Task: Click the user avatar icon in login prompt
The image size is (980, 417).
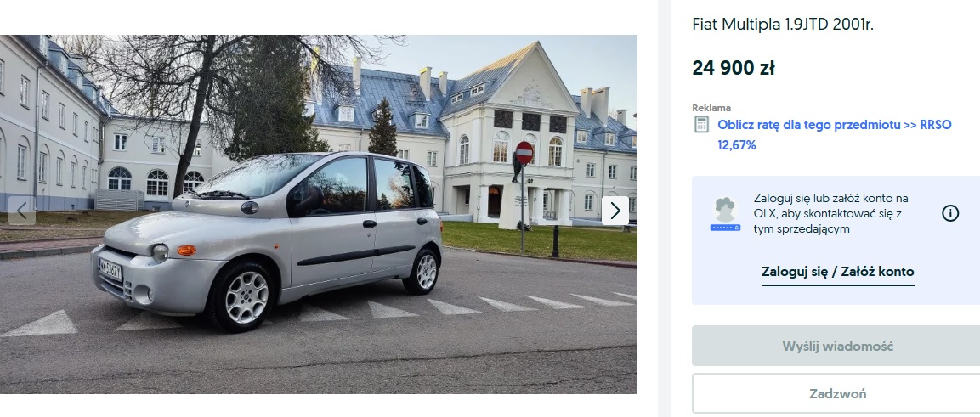Action: (725, 214)
